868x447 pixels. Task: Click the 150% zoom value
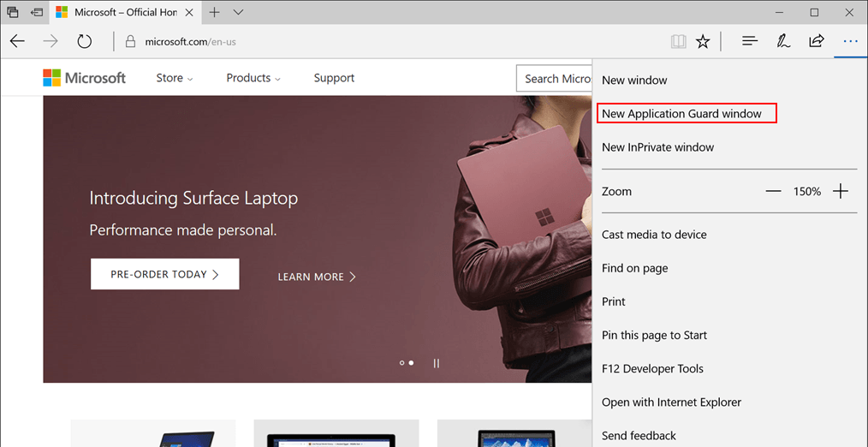pos(807,192)
